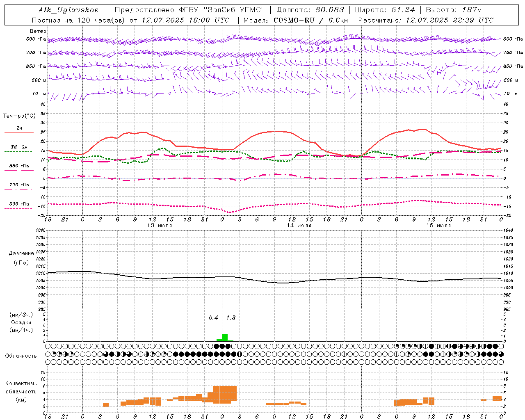Click the "(мм/3ч.)" units label

pyautogui.click(x=21, y=315)
